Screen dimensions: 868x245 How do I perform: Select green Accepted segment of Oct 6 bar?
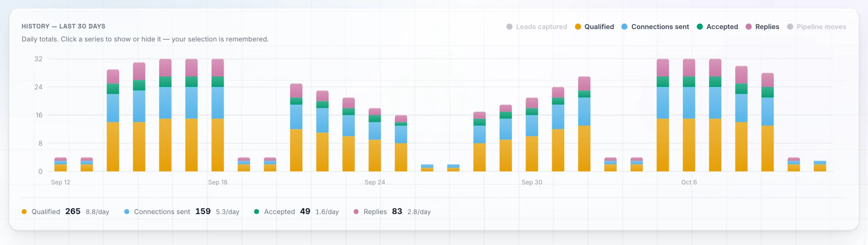tap(689, 82)
